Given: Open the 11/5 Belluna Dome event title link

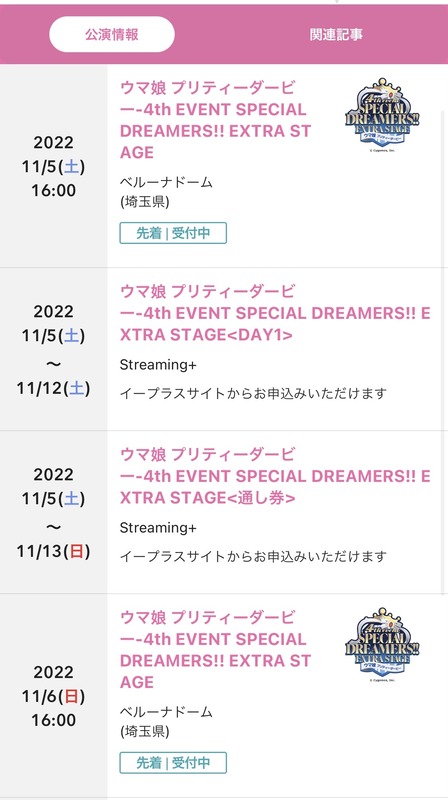Looking at the screenshot, I should pyautogui.click(x=215, y=120).
